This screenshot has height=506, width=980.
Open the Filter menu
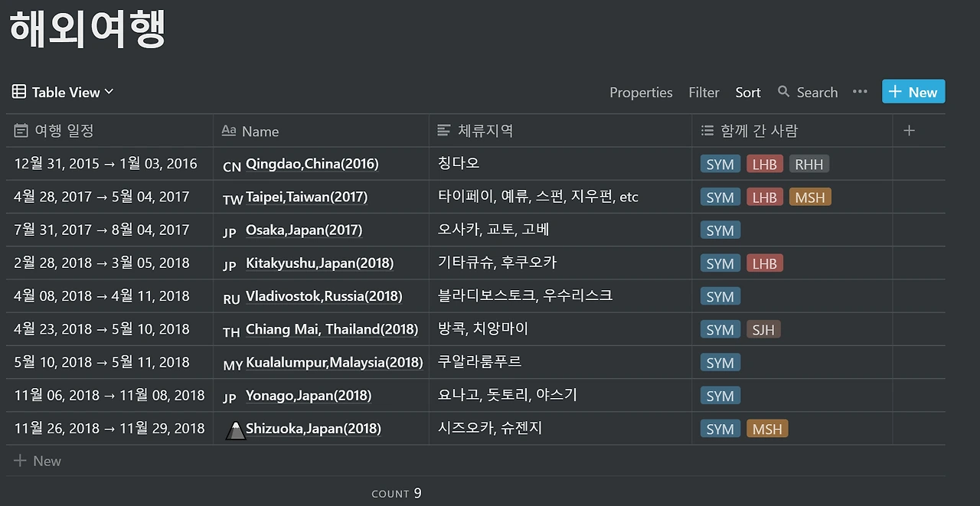[704, 93]
